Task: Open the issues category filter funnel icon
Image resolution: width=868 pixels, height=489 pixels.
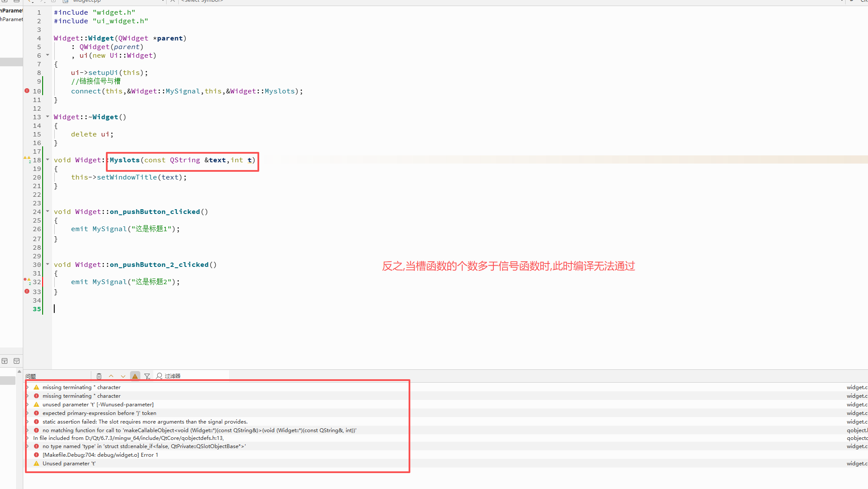Action: (x=147, y=376)
